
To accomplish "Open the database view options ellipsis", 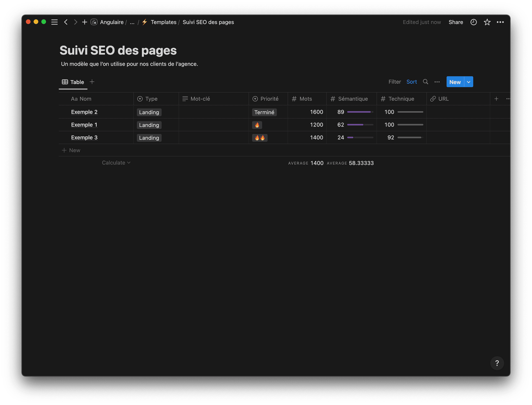I will (437, 82).
